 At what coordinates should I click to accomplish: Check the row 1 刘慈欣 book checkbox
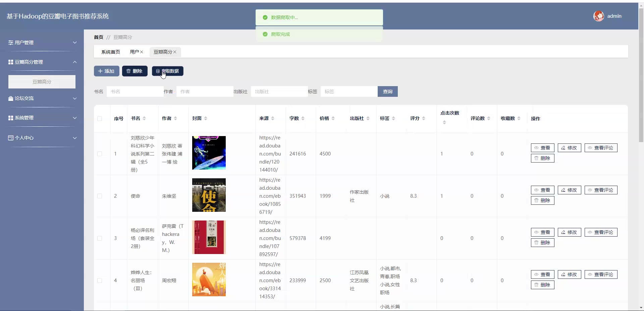(x=100, y=154)
